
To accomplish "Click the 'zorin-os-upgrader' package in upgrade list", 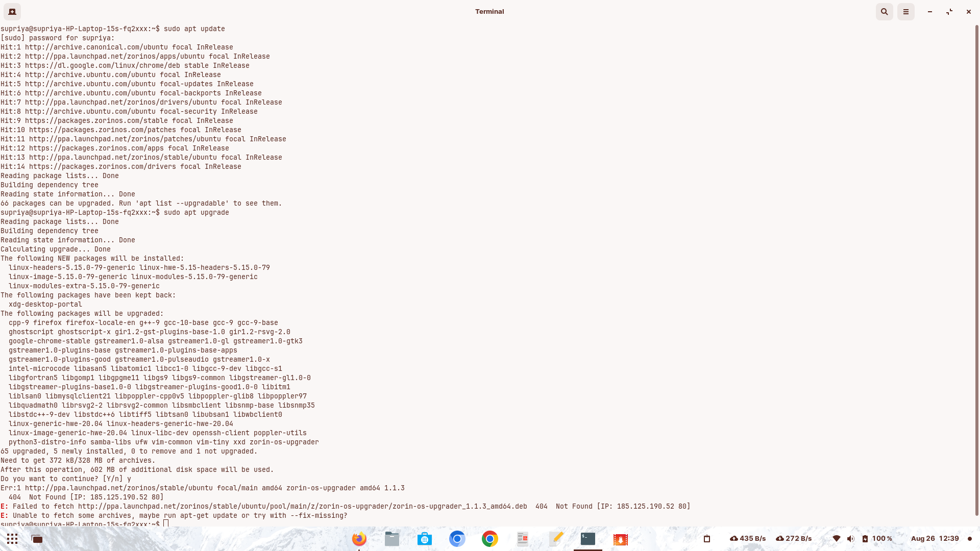I will click(x=284, y=442).
